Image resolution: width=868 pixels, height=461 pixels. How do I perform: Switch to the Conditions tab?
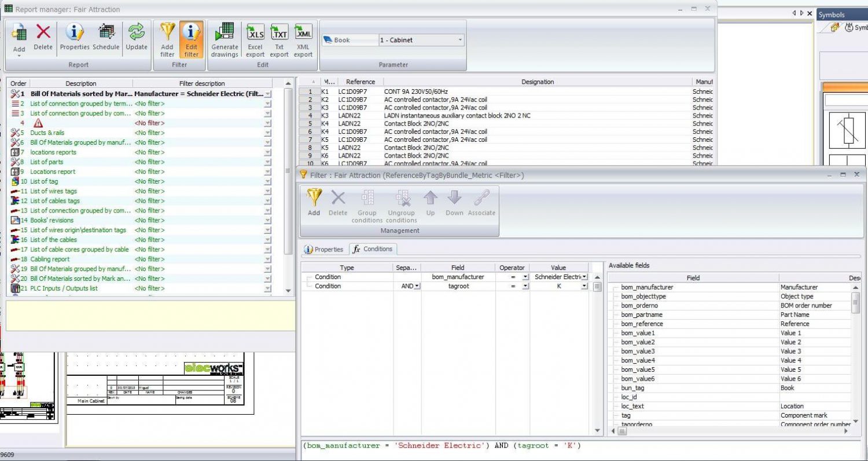point(373,249)
